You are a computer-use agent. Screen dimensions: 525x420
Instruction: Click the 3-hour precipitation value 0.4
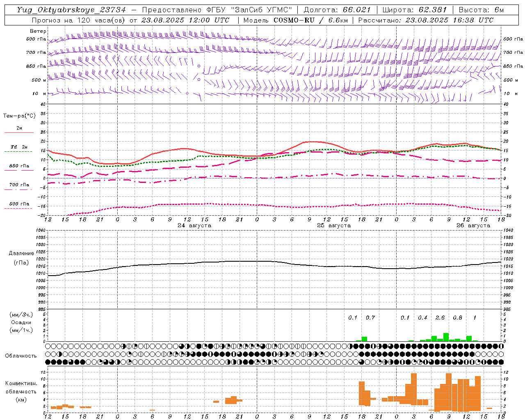423,317
